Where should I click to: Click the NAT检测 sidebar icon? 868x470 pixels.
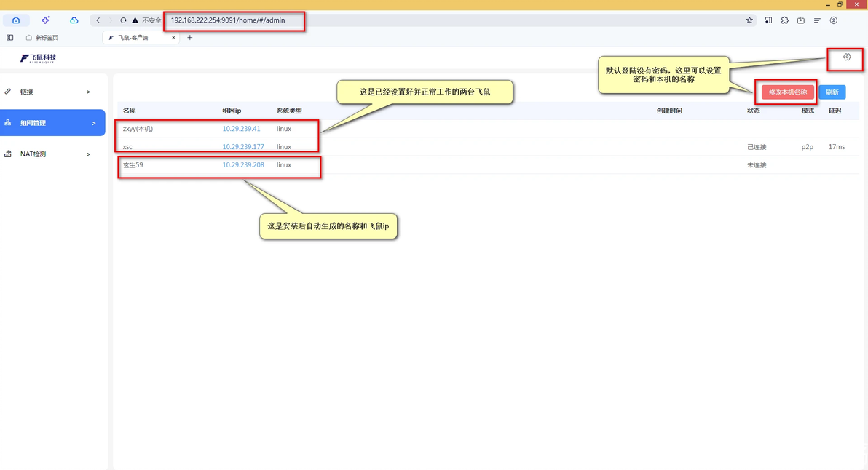[8, 154]
